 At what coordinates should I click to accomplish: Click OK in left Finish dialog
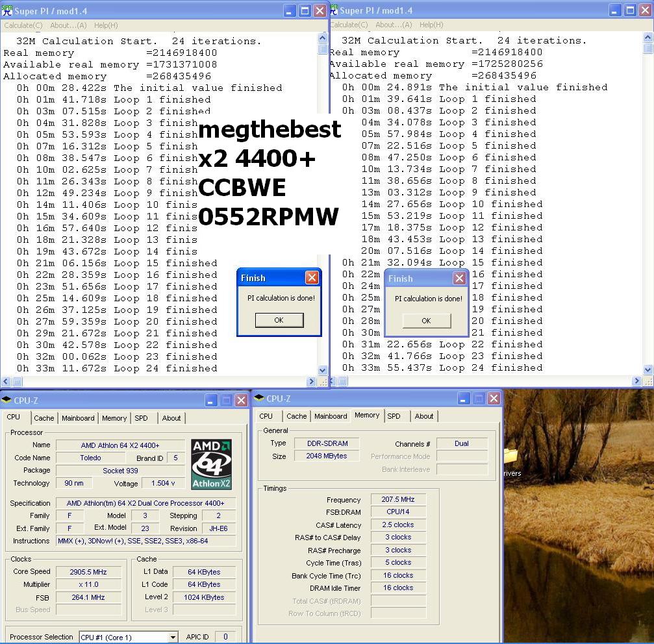pyautogui.click(x=279, y=320)
